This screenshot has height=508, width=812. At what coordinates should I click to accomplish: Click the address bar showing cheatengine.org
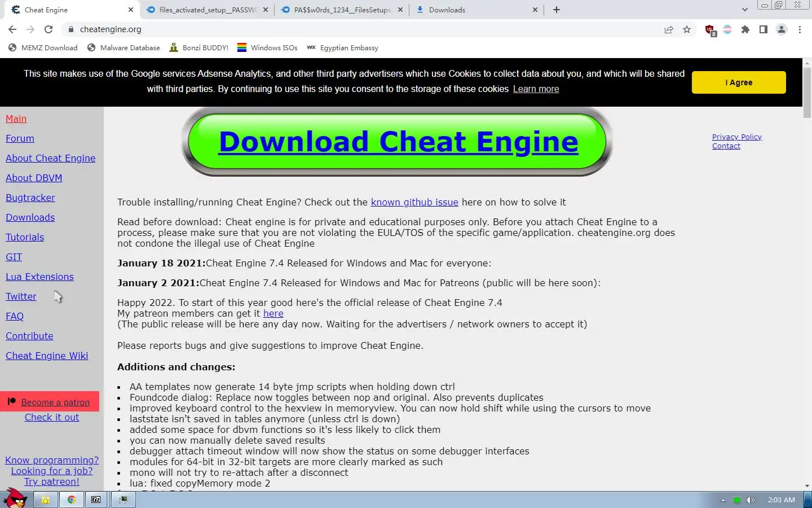point(361,29)
